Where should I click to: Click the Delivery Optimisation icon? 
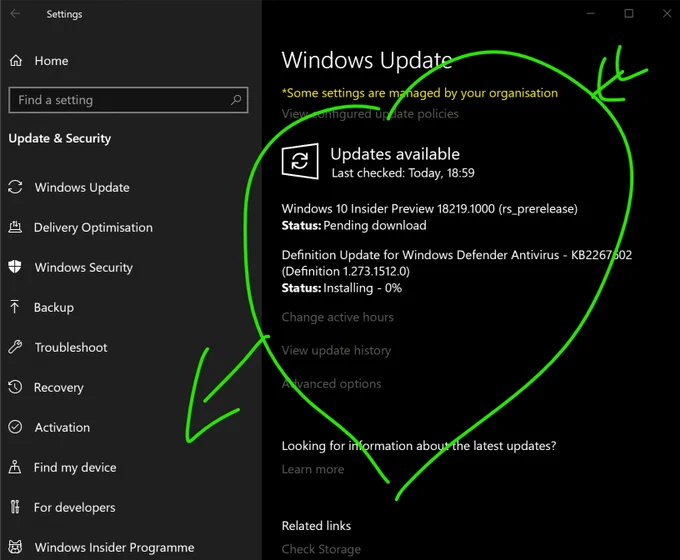tap(15, 227)
